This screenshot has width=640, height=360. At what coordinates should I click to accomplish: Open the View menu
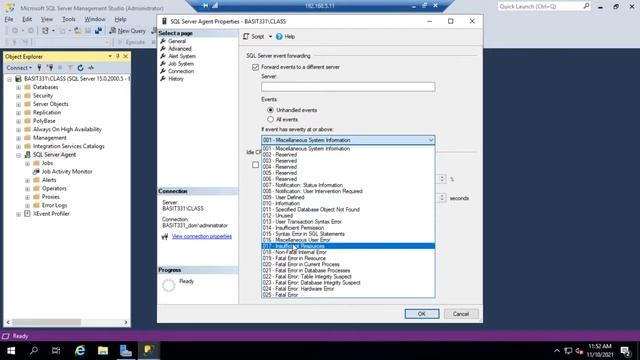(47, 19)
